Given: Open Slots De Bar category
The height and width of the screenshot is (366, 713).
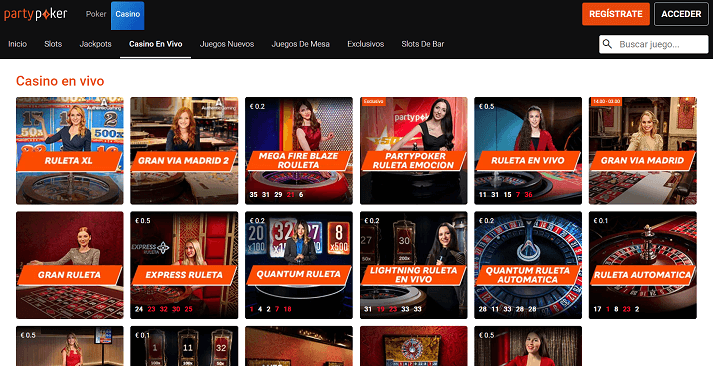Looking at the screenshot, I should pos(423,44).
